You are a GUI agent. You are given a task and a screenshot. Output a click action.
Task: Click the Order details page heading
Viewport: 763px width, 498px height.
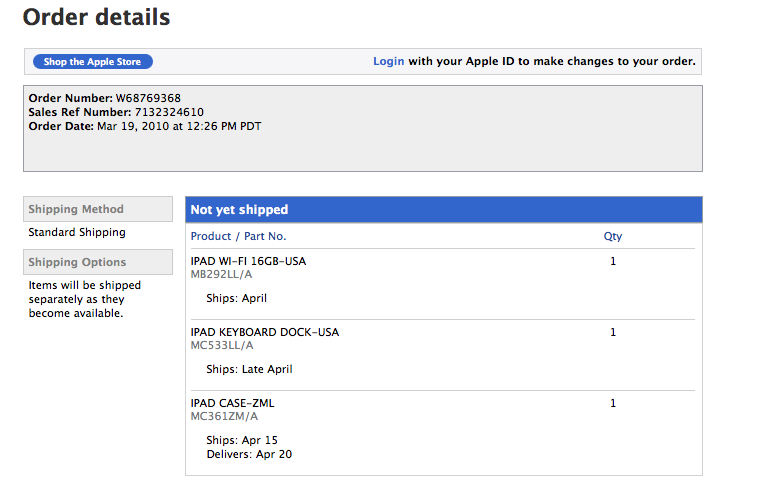96,17
